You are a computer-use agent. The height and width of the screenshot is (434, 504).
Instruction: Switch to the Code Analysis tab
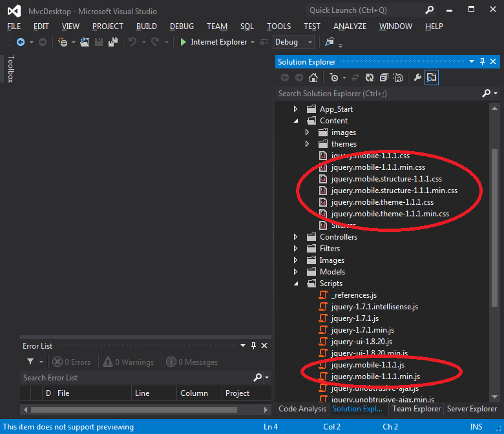tap(302, 409)
